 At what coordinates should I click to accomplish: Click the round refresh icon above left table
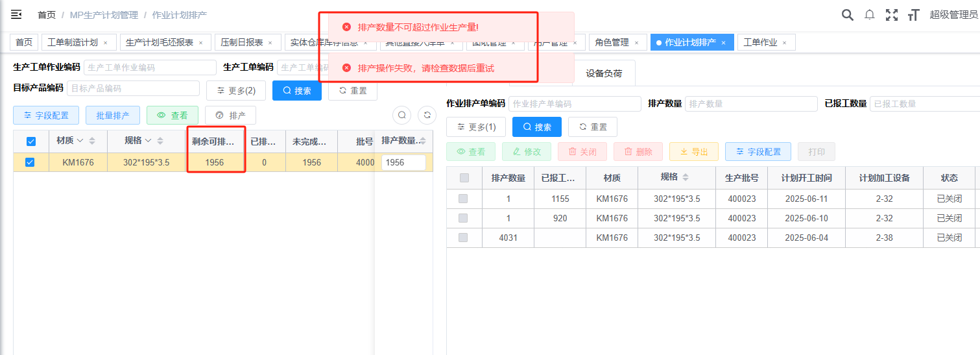point(427,115)
